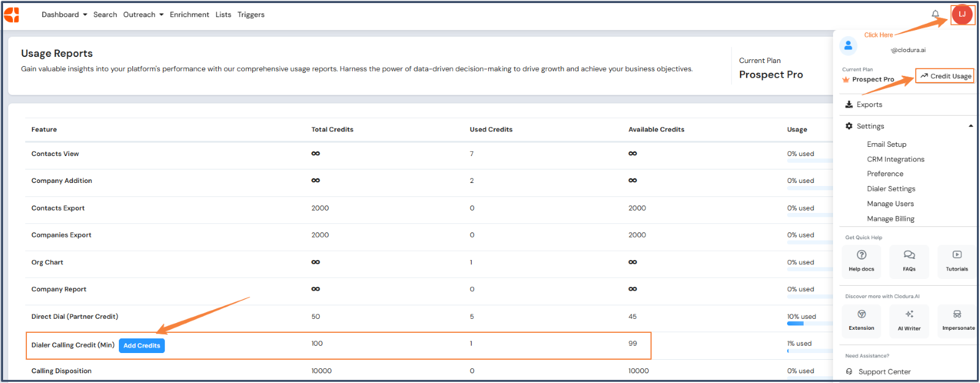Open the Support Center link

pos(884,371)
